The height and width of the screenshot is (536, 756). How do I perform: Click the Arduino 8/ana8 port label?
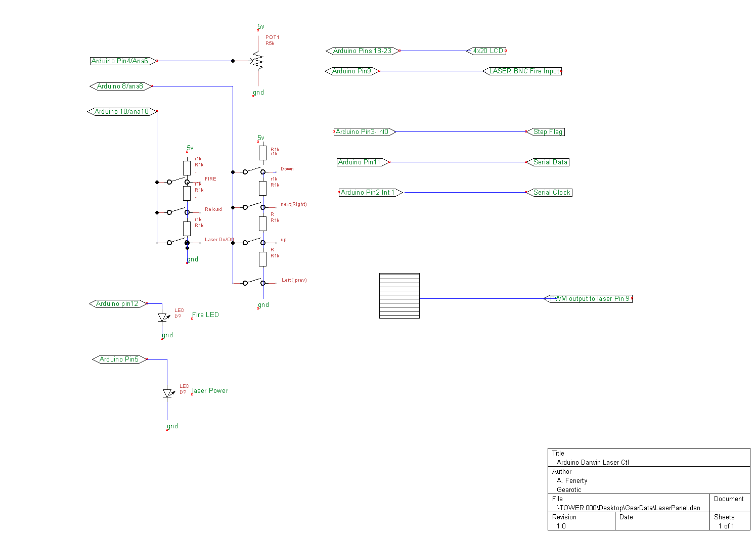tap(120, 86)
